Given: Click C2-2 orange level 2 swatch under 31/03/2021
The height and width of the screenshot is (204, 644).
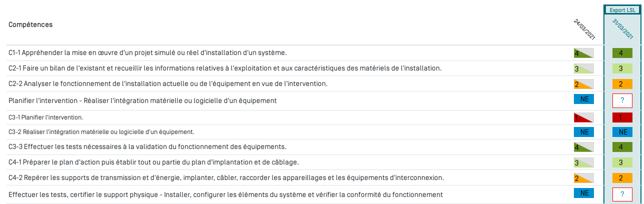Looking at the screenshot, I should coord(622,84).
